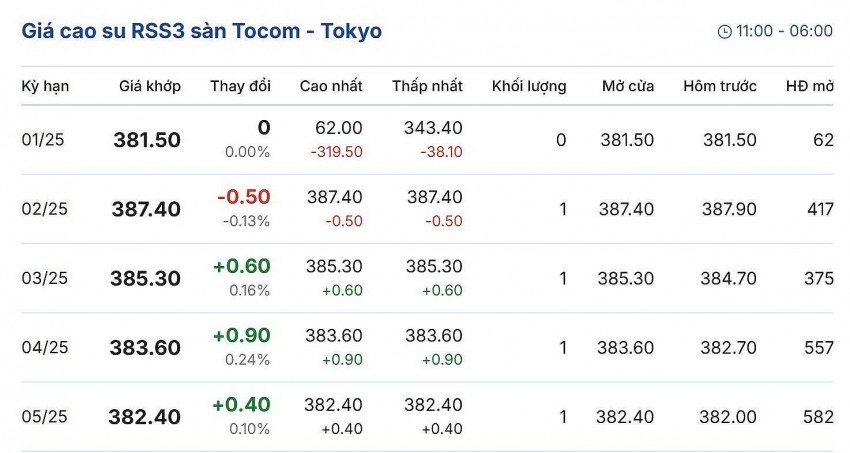Select the 01/25 contract row
The width and height of the screenshot is (850, 453).
(43, 140)
